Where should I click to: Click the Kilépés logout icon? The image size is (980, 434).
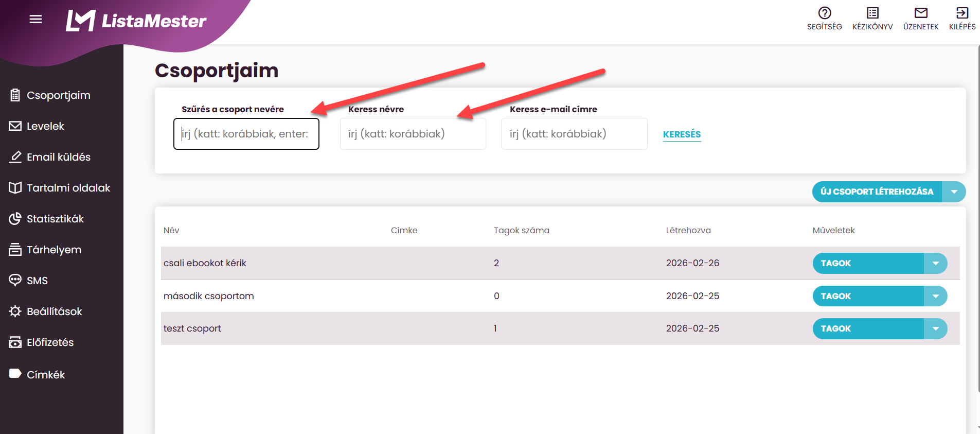[962, 13]
